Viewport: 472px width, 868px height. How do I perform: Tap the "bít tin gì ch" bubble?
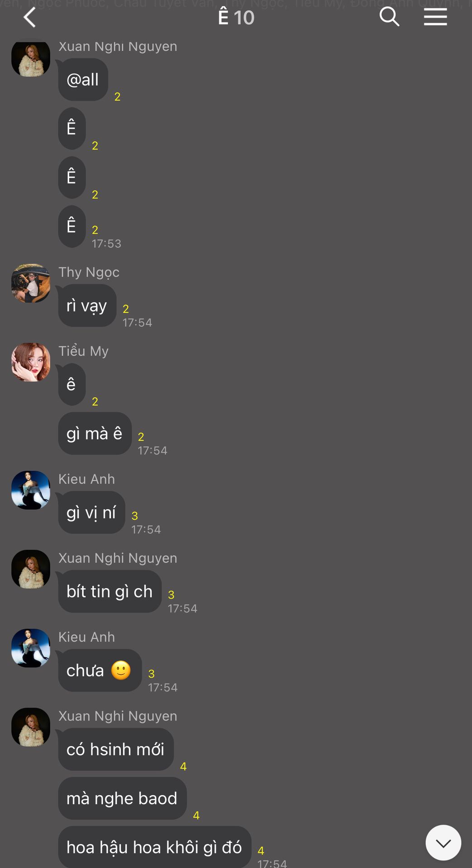point(110,591)
